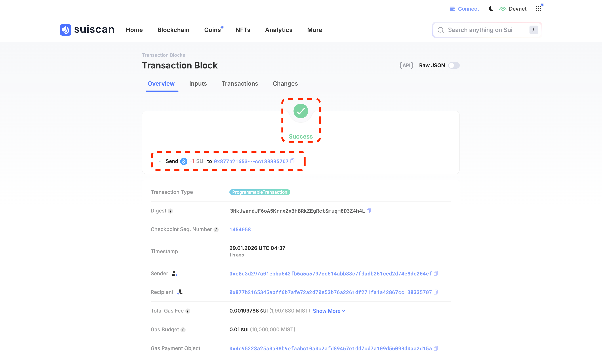The height and width of the screenshot is (364, 602).
Task: Open checkpoint 1454058 link
Action: (240, 229)
